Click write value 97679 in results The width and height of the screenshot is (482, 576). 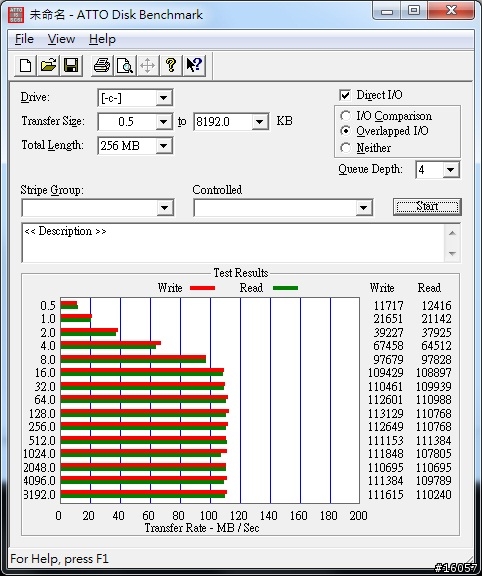(388, 360)
